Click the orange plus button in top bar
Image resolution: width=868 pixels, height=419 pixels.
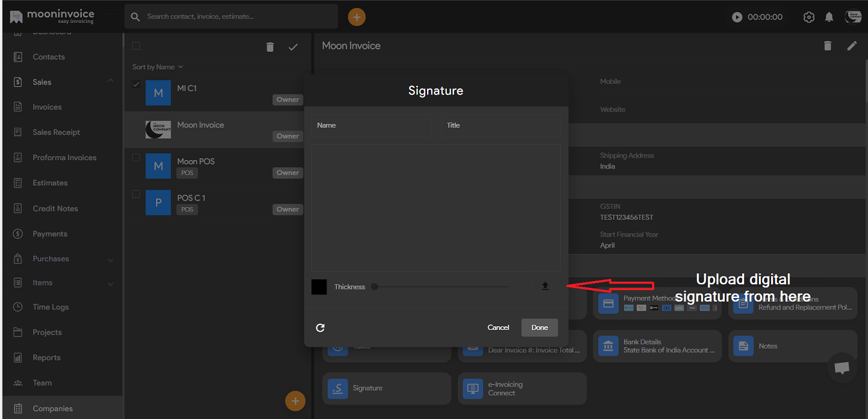pos(357,17)
